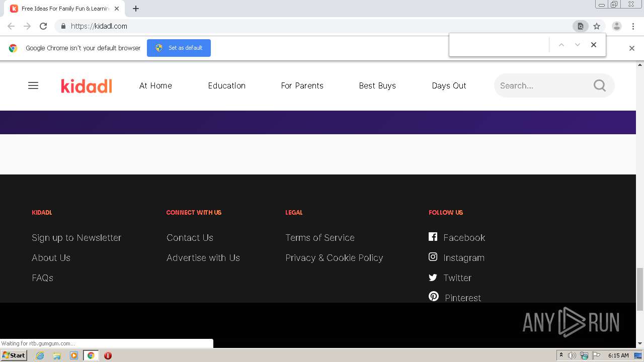The height and width of the screenshot is (362, 644).
Task: Go to previous find result arrow
Action: click(561, 45)
